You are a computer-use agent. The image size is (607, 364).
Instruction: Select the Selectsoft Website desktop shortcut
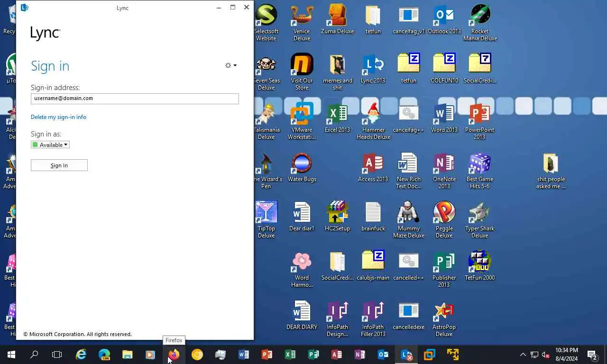[x=266, y=23]
